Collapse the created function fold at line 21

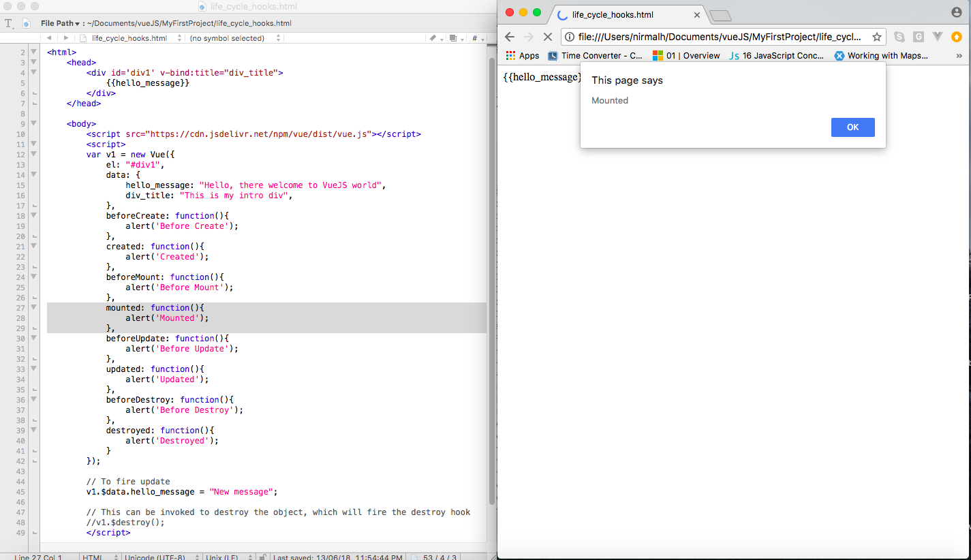point(33,246)
